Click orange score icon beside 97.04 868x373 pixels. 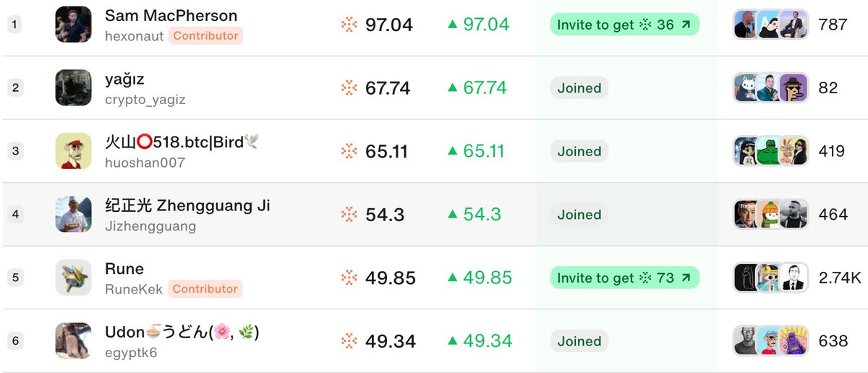349,25
